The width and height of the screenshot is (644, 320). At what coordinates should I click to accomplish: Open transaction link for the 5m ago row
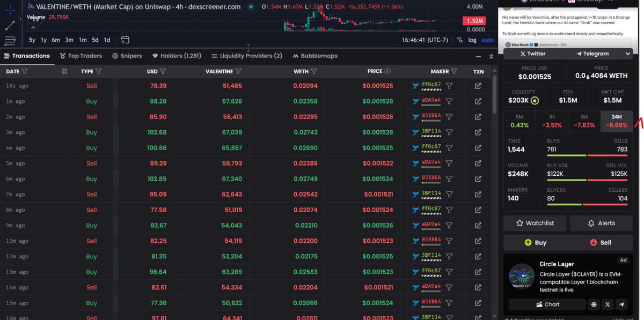[478, 163]
